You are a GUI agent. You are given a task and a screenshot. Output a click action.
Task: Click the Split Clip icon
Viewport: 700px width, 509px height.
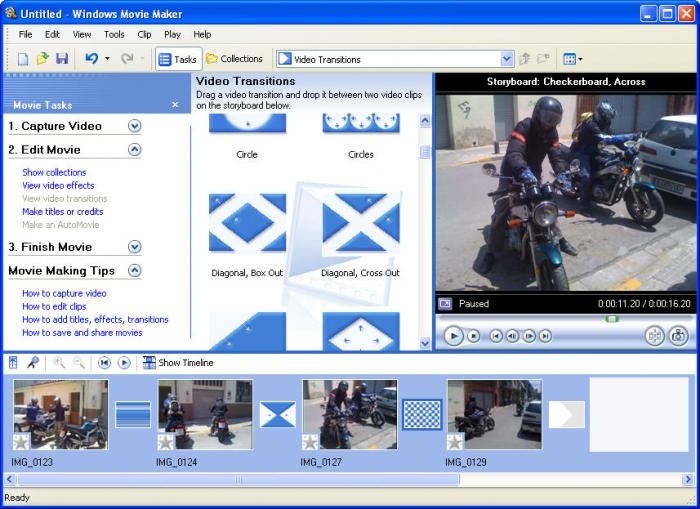point(655,336)
